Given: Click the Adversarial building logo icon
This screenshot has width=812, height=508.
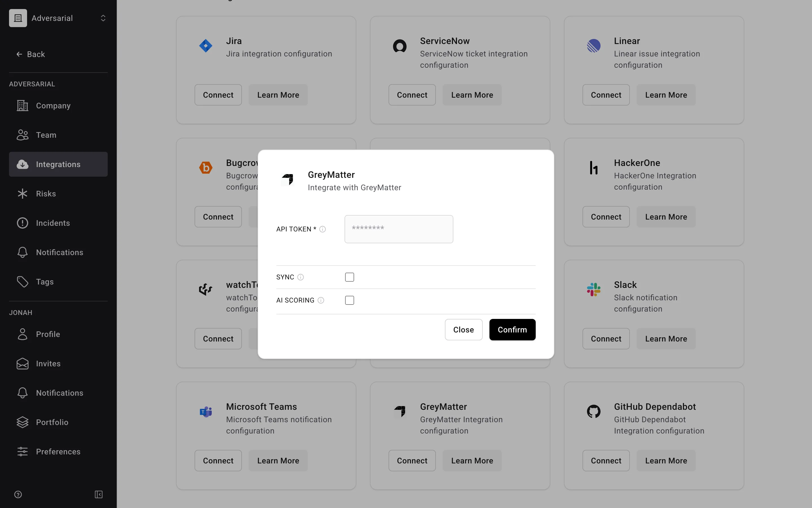Looking at the screenshot, I should (x=18, y=18).
